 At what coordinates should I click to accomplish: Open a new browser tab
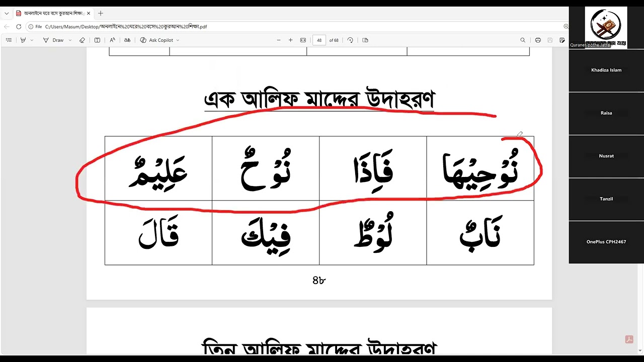101,14
